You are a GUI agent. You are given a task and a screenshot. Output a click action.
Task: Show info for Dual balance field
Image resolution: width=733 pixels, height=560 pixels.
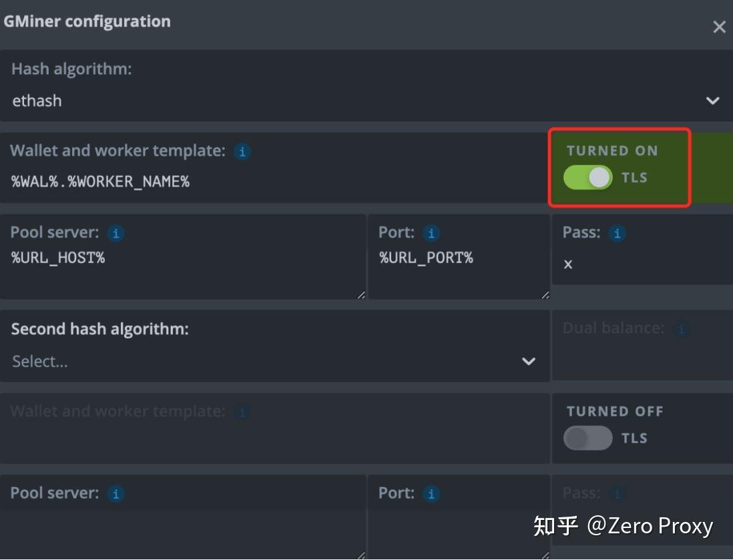[681, 328]
